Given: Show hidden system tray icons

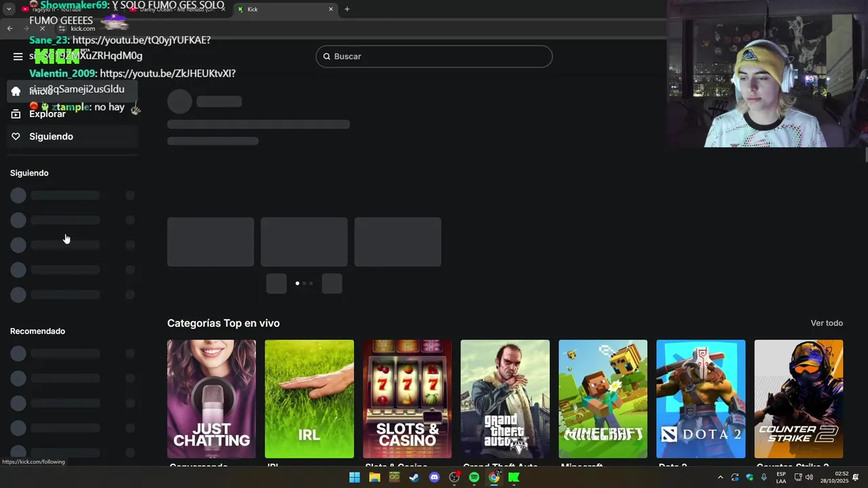Looking at the screenshot, I should coord(720,477).
